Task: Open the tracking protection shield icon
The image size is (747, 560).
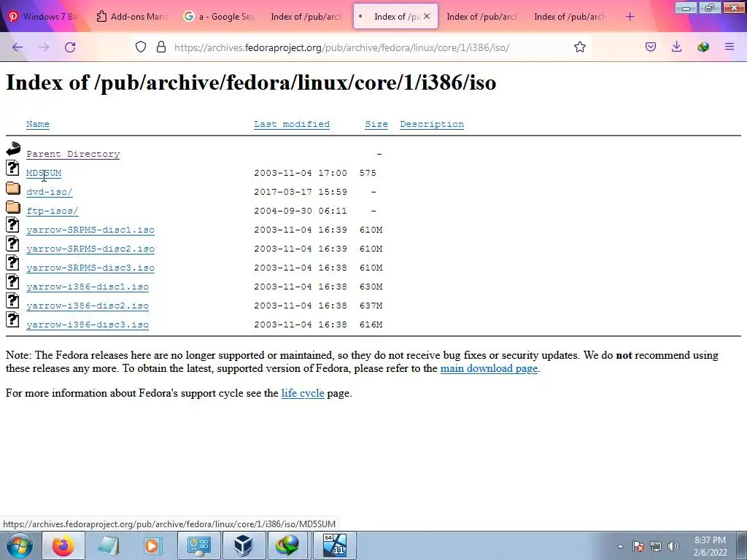Action: coord(141,47)
